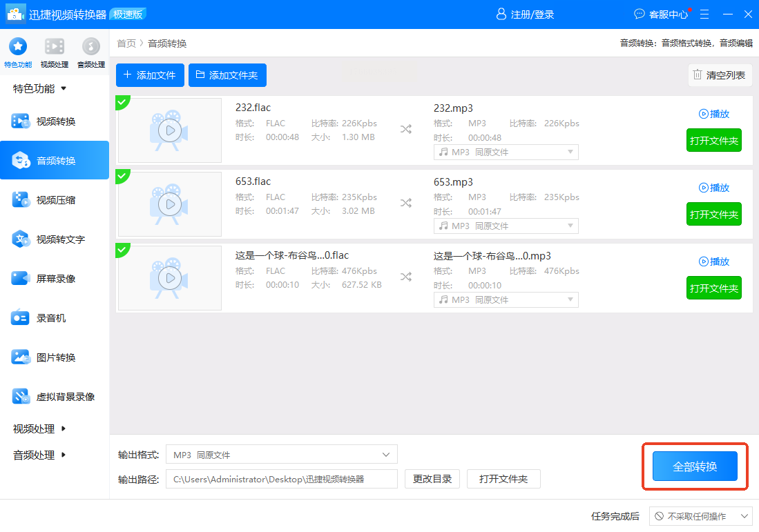Click 清空列表 trash button
Image resolution: width=759 pixels, height=532 pixels.
click(720, 75)
